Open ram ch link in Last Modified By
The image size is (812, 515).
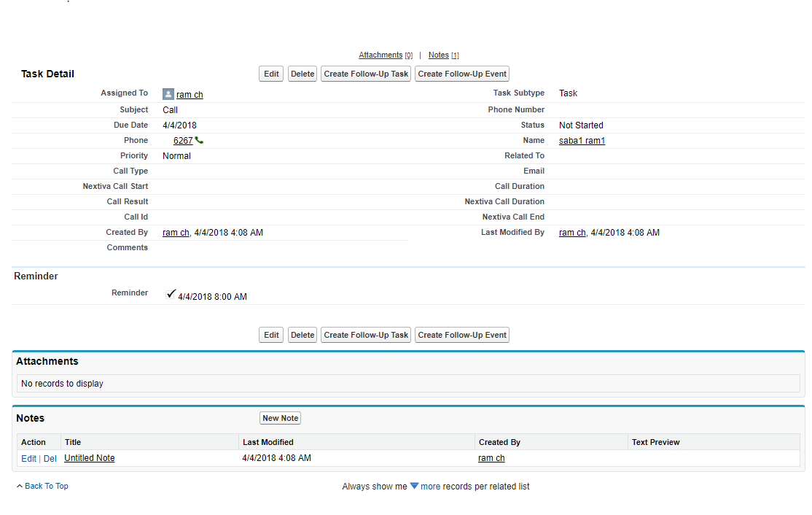[573, 233]
